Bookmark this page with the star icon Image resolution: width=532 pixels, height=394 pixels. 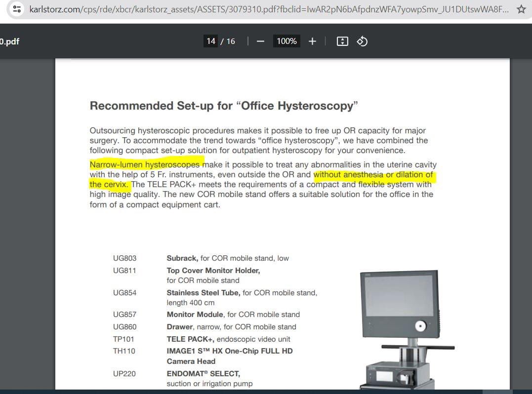point(521,9)
